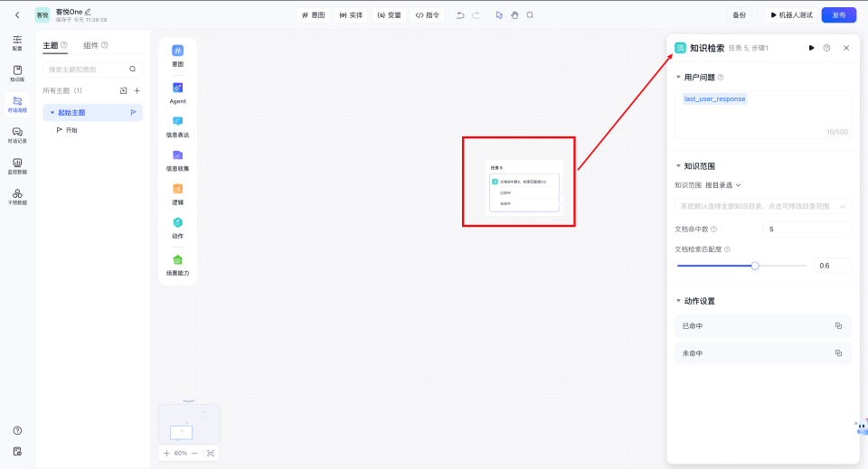
Task: Click the 发布 publish button
Action: [x=839, y=15]
